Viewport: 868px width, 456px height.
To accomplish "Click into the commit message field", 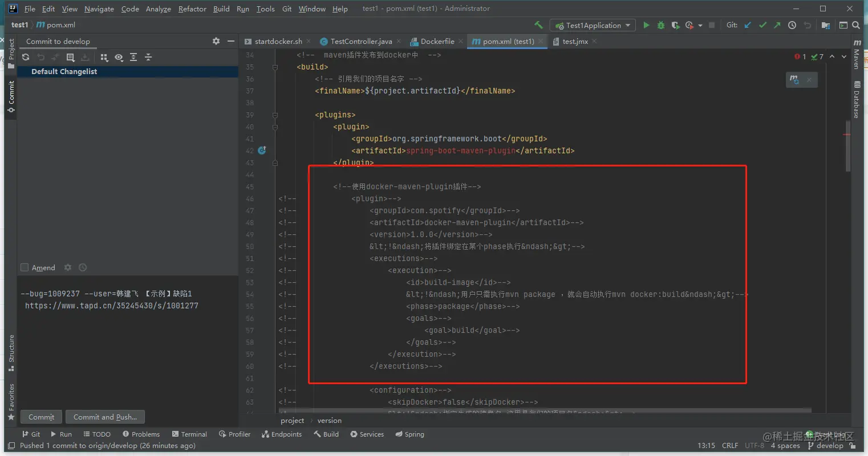I will tap(128, 341).
